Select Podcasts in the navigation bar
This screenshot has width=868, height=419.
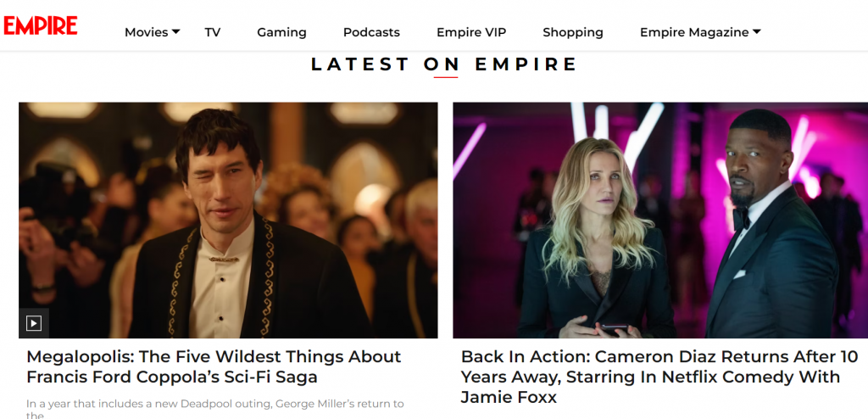[x=371, y=32]
